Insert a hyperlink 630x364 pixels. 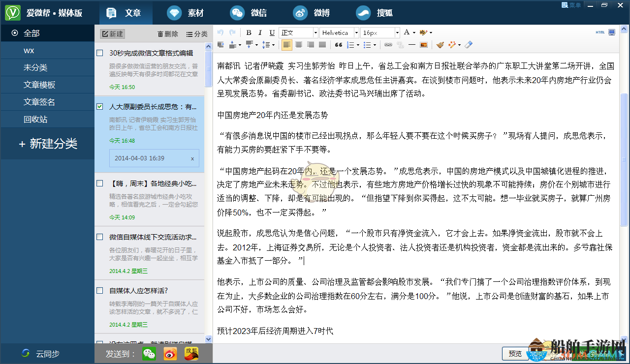388,45
